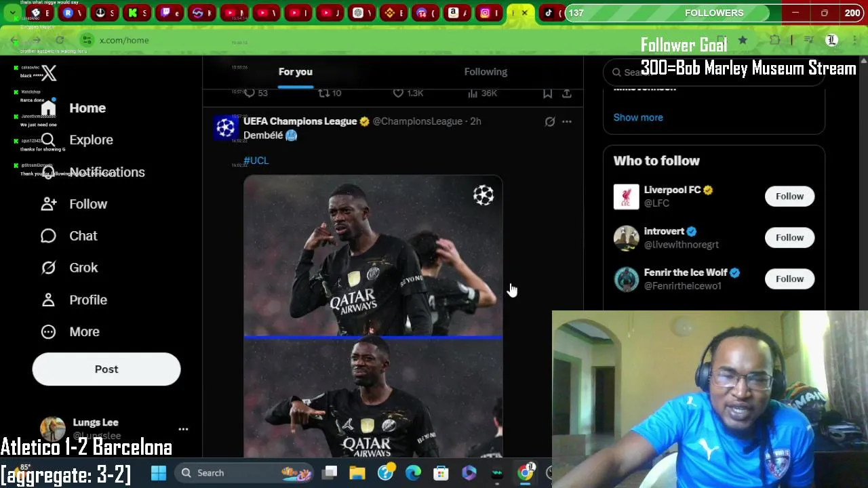Open the Get Help taskbar icon
The image size is (868, 488).
point(385,473)
